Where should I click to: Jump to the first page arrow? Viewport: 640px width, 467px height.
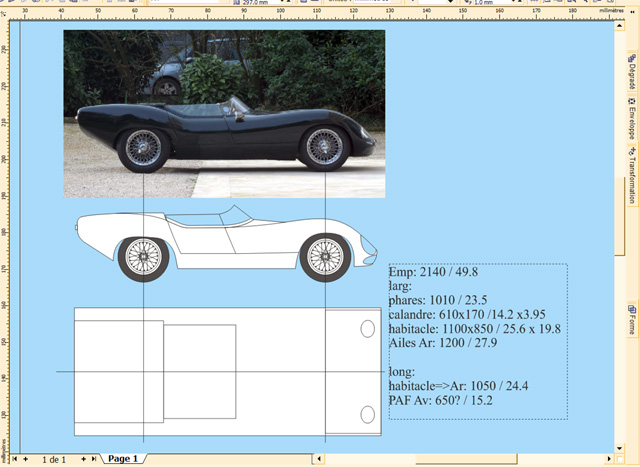coord(16,459)
